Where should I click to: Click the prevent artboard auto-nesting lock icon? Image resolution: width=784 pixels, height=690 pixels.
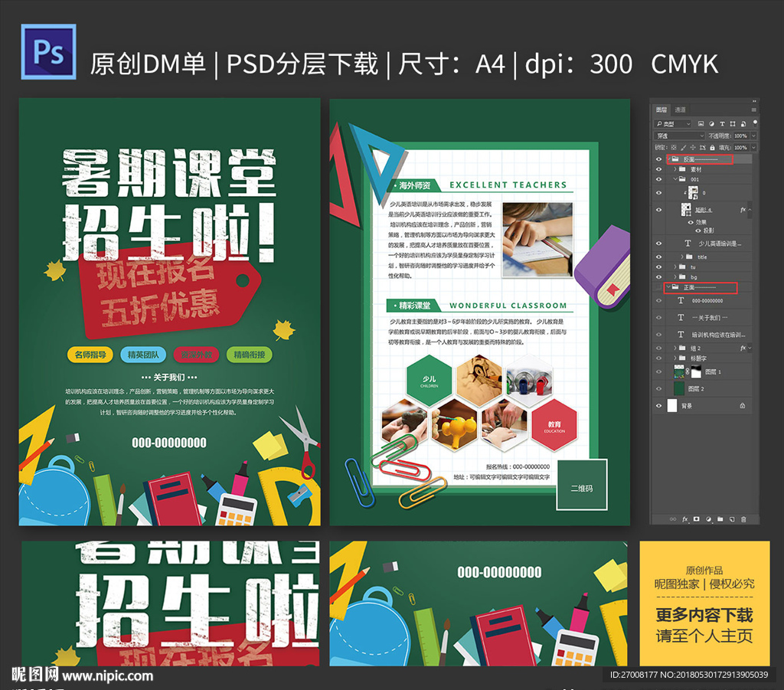(x=703, y=148)
